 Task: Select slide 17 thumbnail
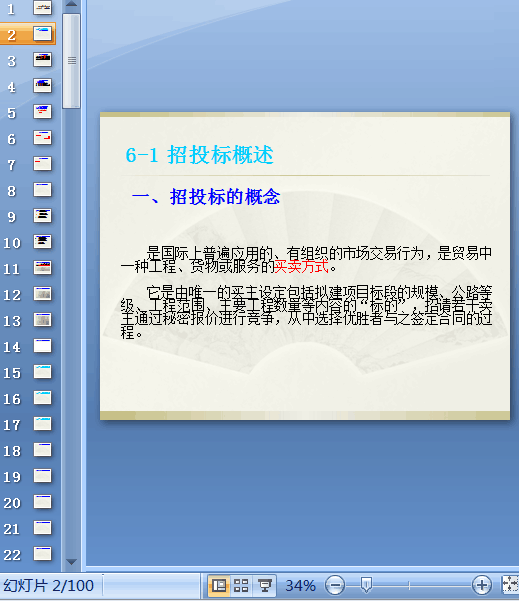[43, 424]
